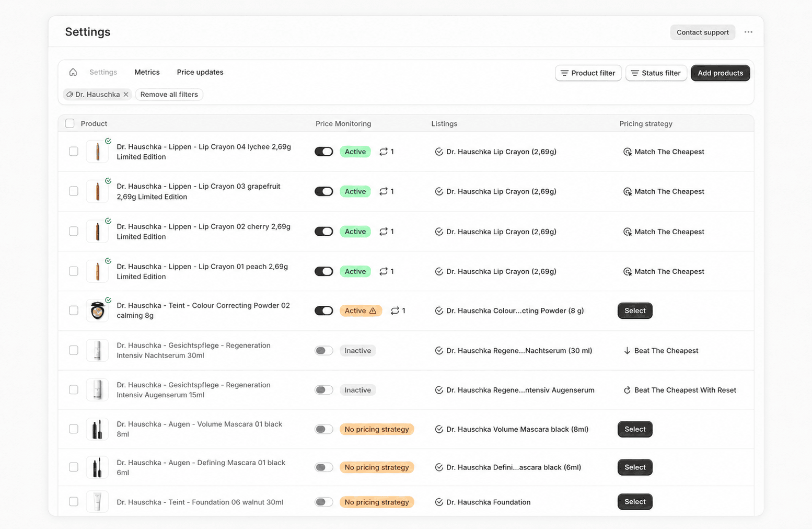Click the listing check icon for Colour Correcting Powder (8 g)
This screenshot has height=529, width=812.
[439, 310]
